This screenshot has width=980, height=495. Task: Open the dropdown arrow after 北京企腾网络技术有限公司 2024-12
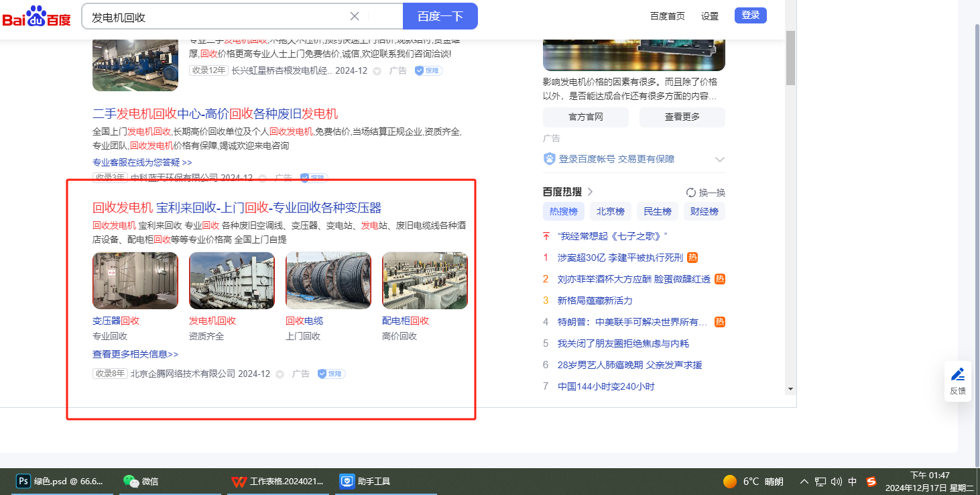click(x=280, y=374)
